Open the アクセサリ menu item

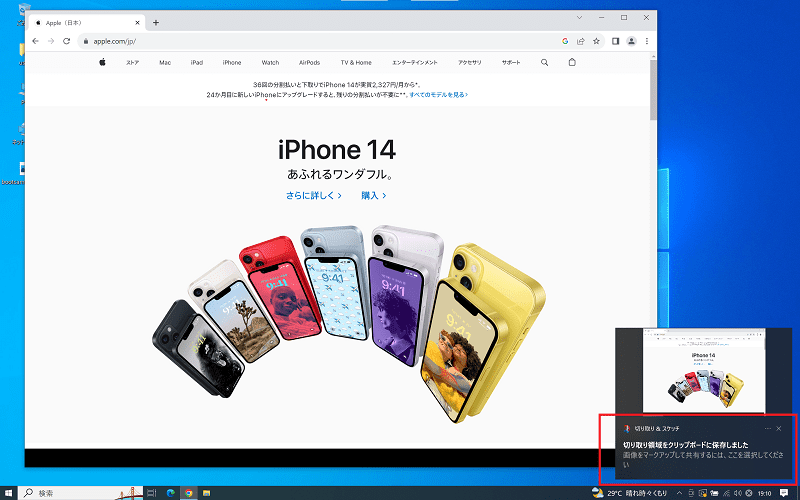click(x=469, y=63)
